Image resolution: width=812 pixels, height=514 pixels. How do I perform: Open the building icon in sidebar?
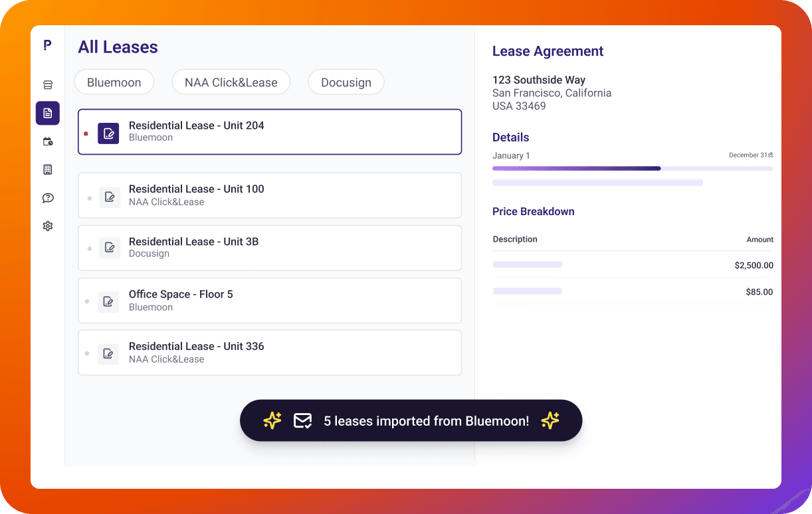point(48,169)
